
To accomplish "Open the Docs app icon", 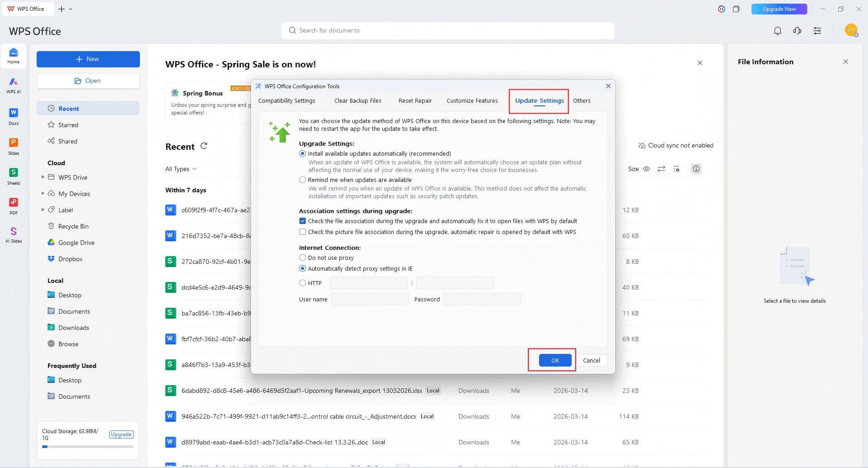I will (14, 116).
